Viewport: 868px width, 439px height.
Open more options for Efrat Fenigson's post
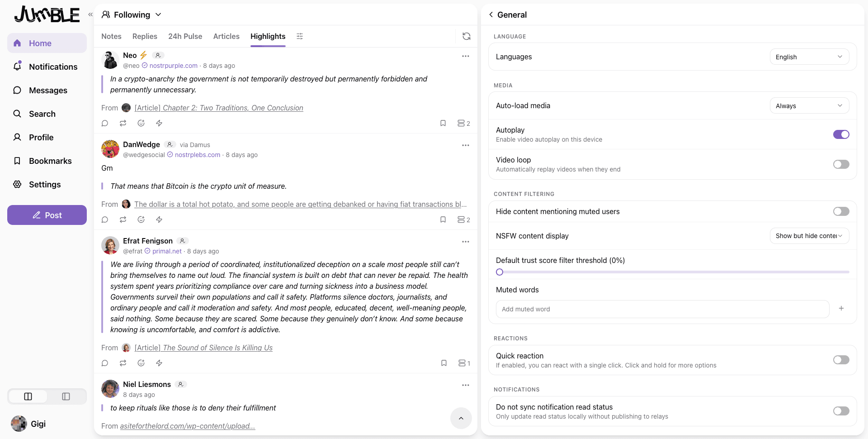pos(466,242)
